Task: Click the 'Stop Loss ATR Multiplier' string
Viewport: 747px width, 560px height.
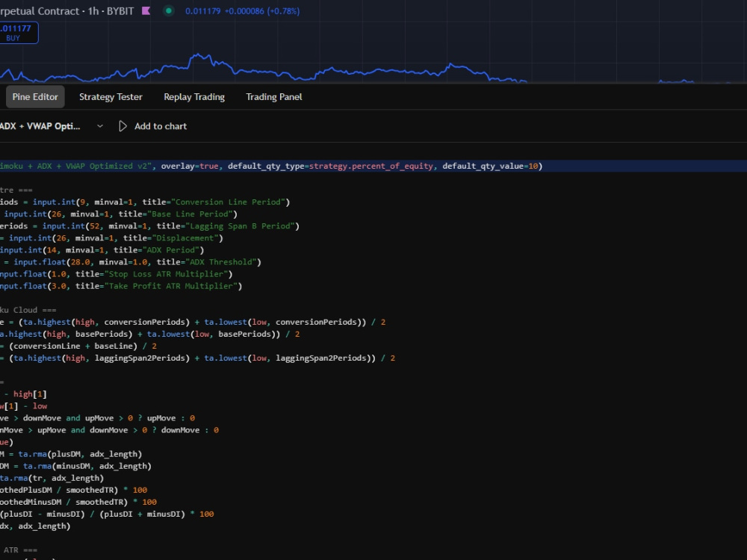Action: [x=166, y=274]
